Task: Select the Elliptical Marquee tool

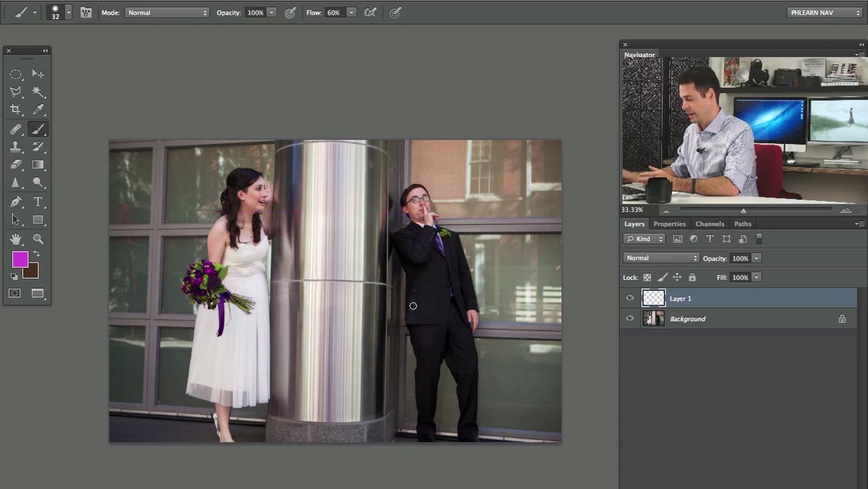Action: click(15, 74)
